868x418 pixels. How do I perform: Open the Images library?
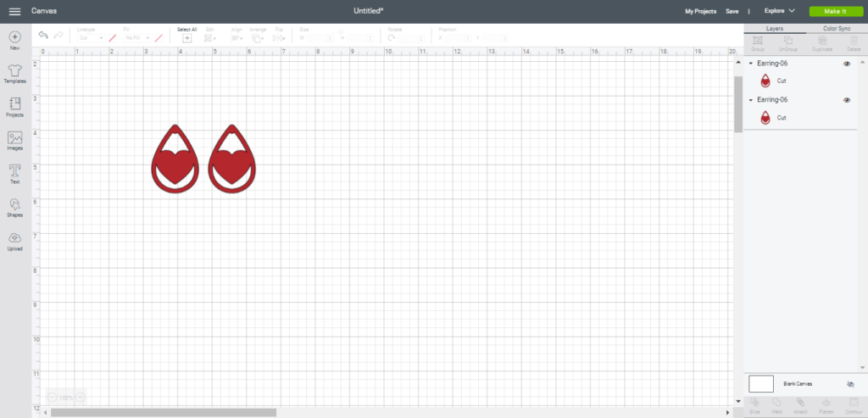point(14,139)
